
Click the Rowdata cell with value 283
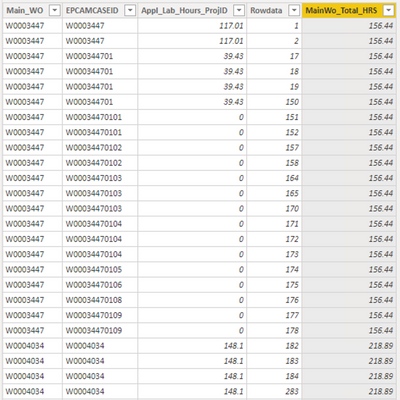tap(274, 391)
